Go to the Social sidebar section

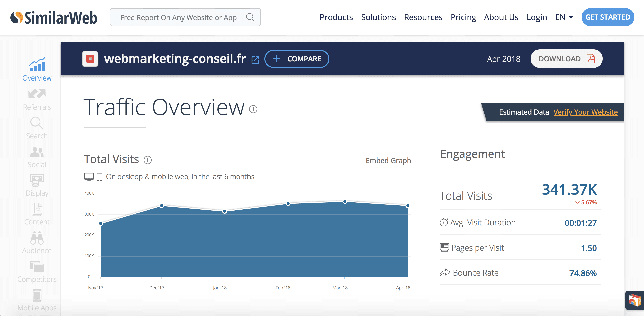tap(37, 157)
